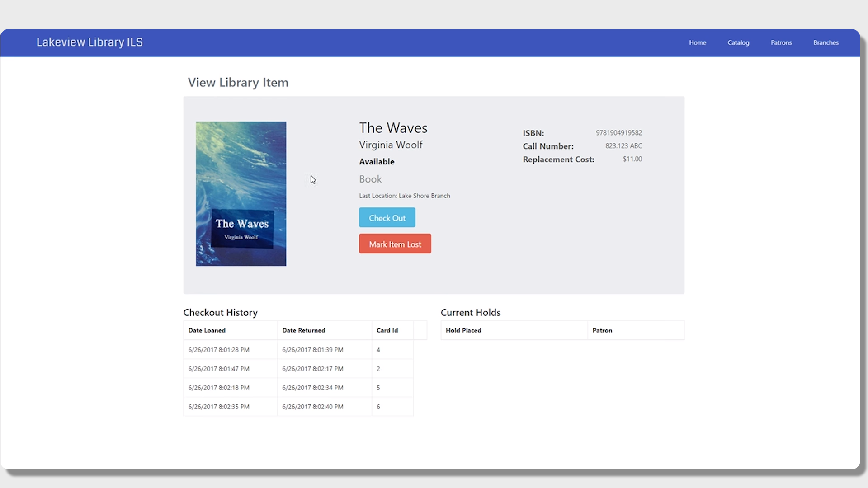Click the call number 823.123 ABC
This screenshot has height=488, width=868.
624,146
